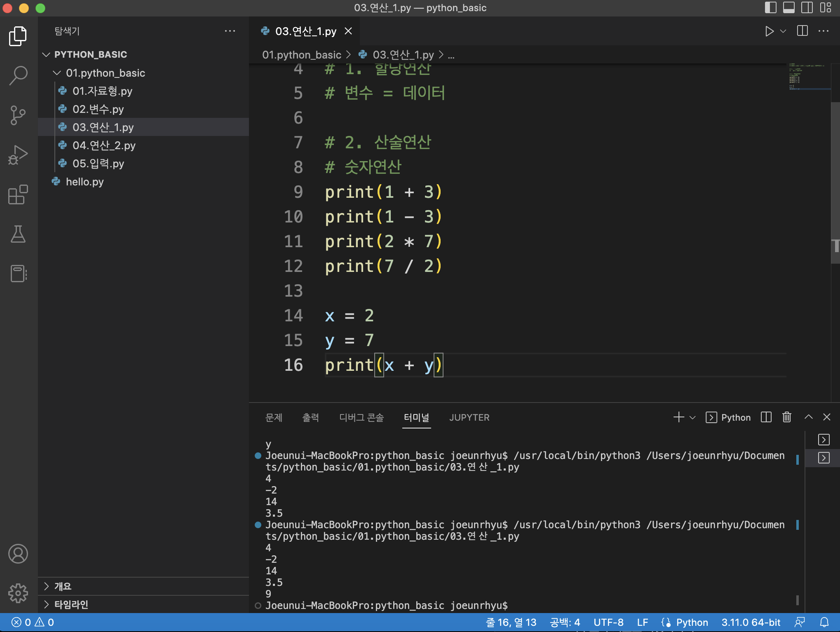Split the terminal
Image resolution: width=840 pixels, height=632 pixels.
pyautogui.click(x=766, y=417)
